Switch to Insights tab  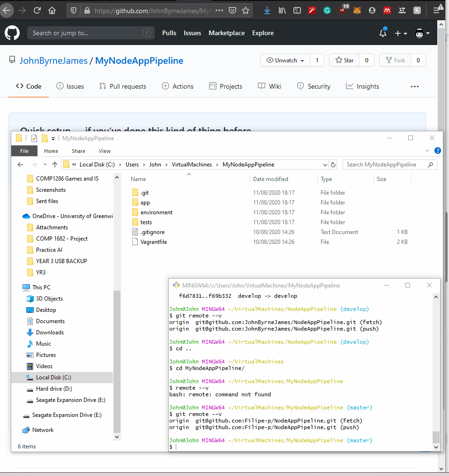click(x=363, y=86)
